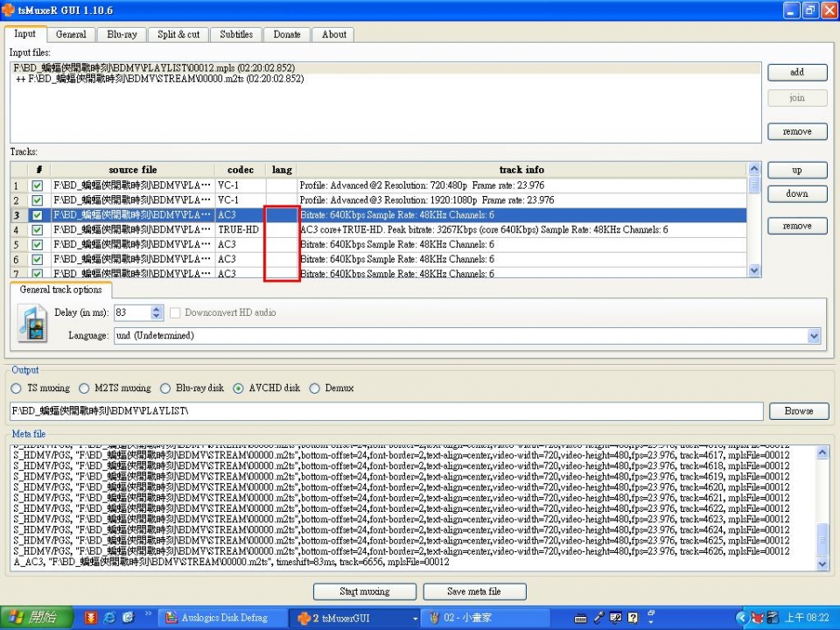Click the media file icon beside Delay
Screen dimensions: 840x630
click(32, 323)
